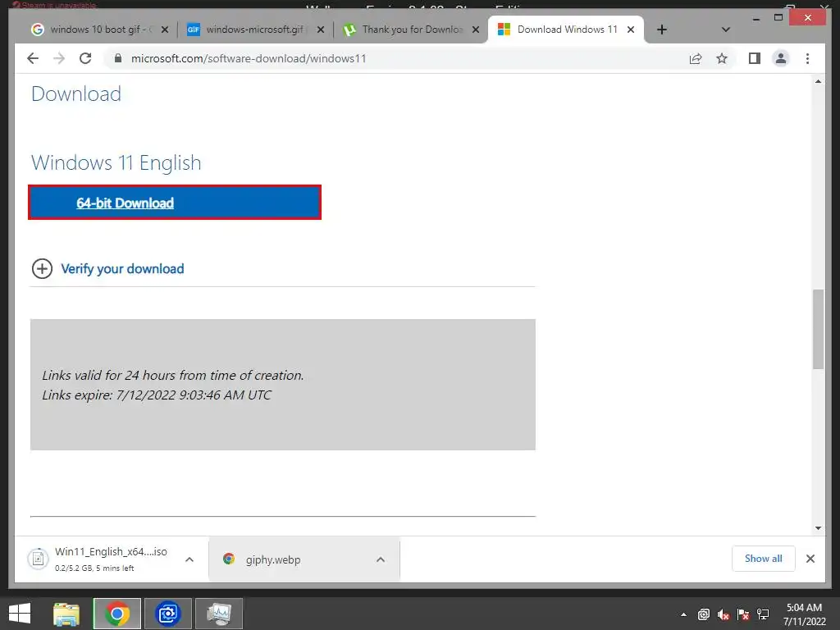
Task: Open the Action Center flag icon
Action: point(743,614)
